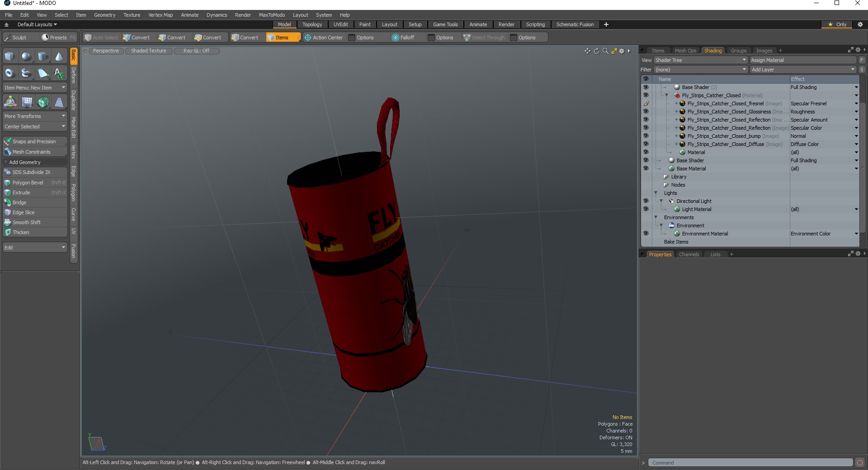Open the Presets browser
This screenshot has width=868, height=470.
pyautogui.click(x=58, y=38)
